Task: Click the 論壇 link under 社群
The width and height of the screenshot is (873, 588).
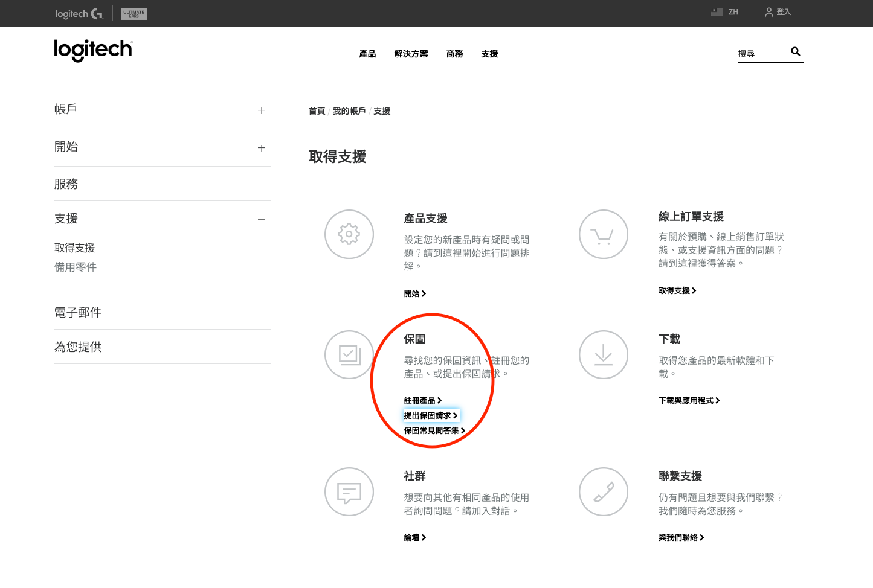Action: [x=415, y=538]
